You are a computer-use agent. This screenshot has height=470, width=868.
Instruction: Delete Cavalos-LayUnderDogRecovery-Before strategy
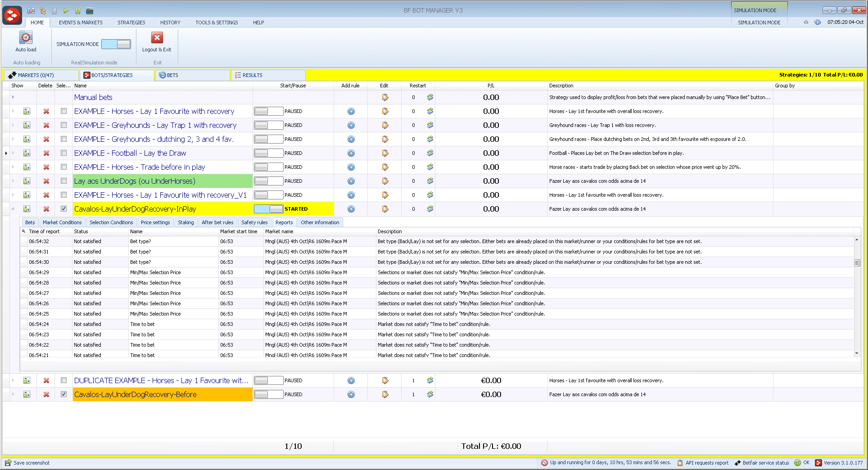[x=46, y=394]
